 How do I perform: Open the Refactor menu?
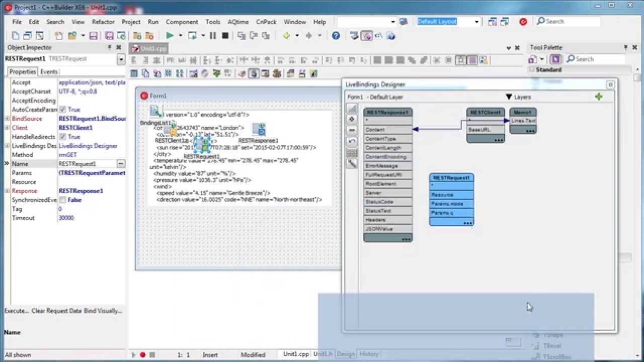point(103,22)
